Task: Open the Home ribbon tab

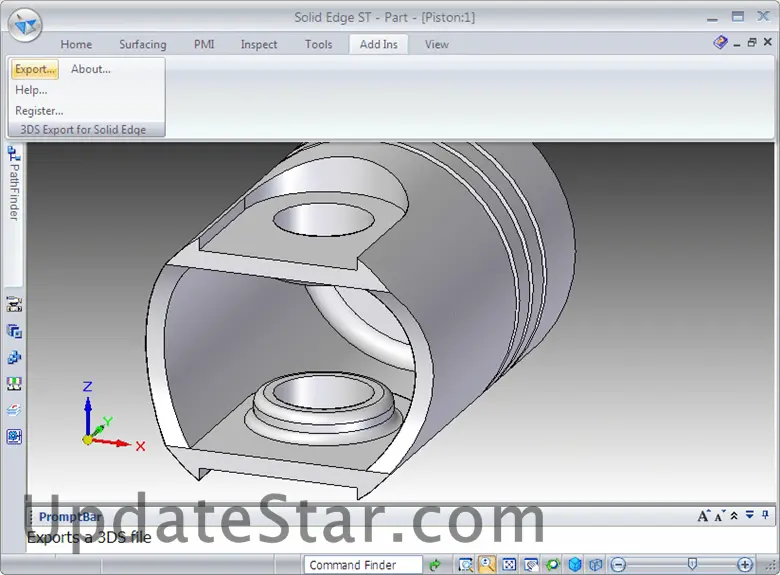Action: [x=76, y=44]
